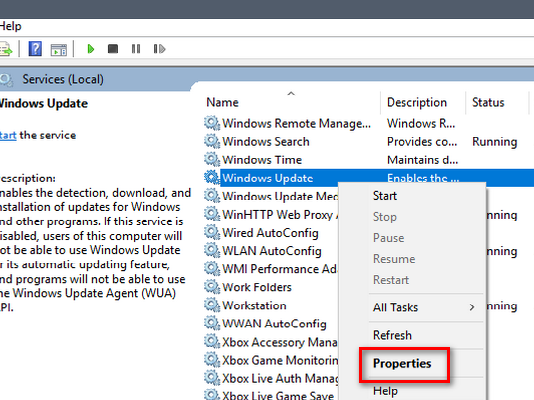
Task: Click the blue Help question mark icon
Action: (35, 49)
